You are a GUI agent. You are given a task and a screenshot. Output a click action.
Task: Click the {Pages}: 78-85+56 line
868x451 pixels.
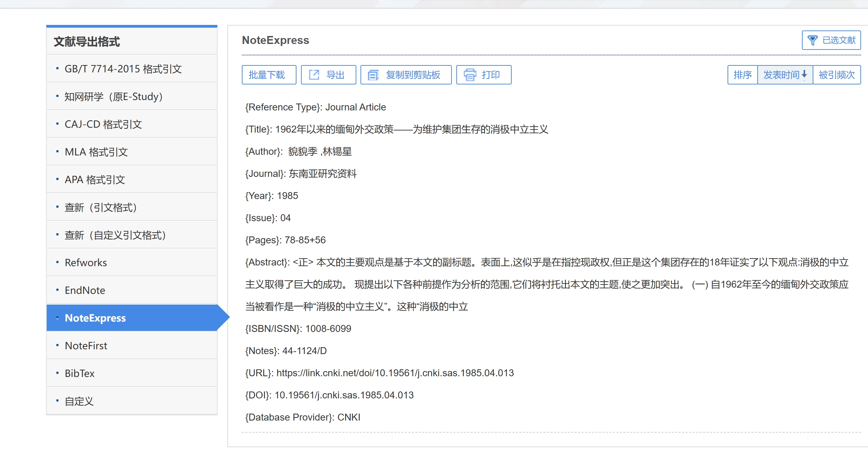click(285, 240)
